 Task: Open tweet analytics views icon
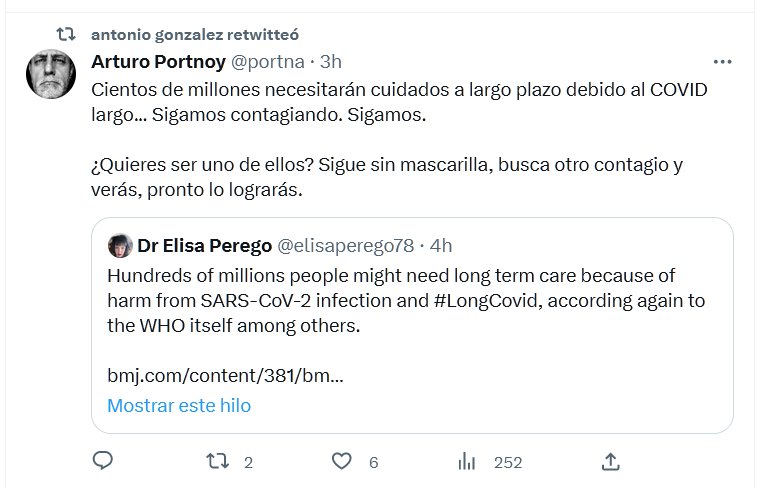[466, 461]
